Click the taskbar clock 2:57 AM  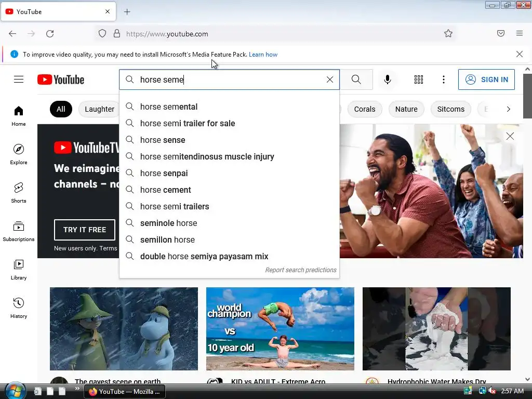pos(512,391)
